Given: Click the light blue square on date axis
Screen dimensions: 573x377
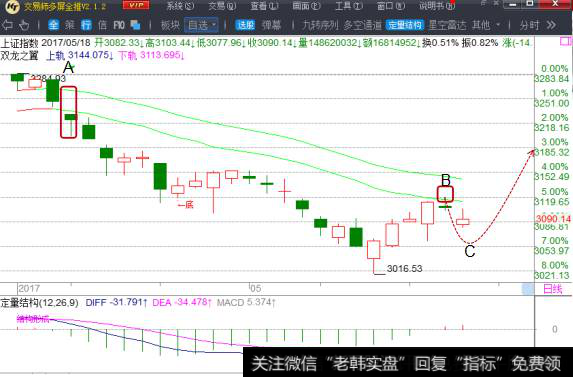Looking at the screenshot, I should pos(528,289).
